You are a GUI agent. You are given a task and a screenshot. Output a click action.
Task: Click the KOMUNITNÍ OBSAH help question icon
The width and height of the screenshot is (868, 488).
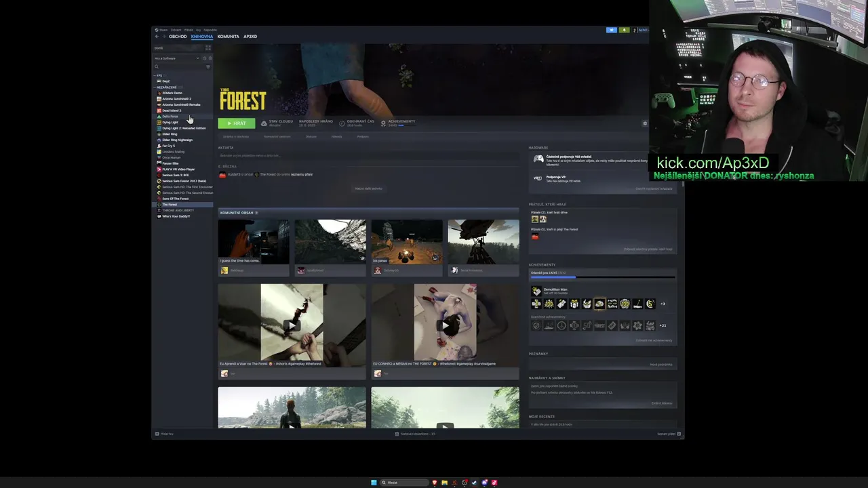tap(256, 213)
